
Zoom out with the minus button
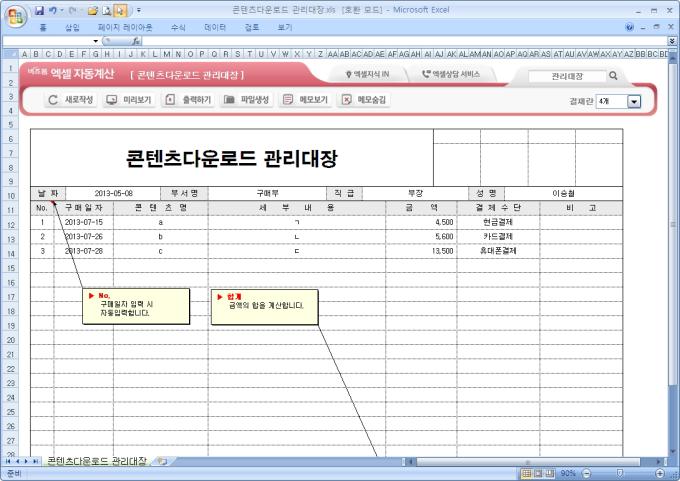pyautogui.click(x=586, y=473)
